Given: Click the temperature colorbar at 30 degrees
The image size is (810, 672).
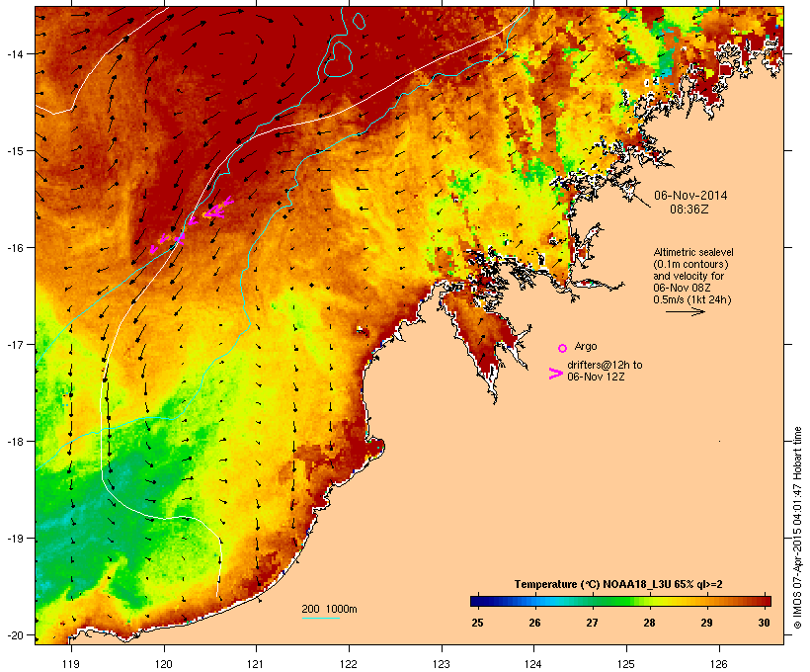Looking at the screenshot, I should pyautogui.click(x=766, y=601).
